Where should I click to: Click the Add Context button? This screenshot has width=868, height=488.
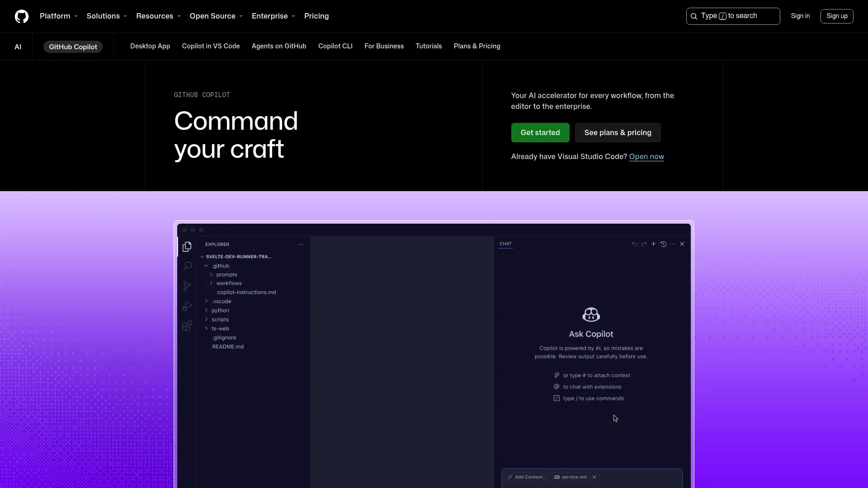527,477
